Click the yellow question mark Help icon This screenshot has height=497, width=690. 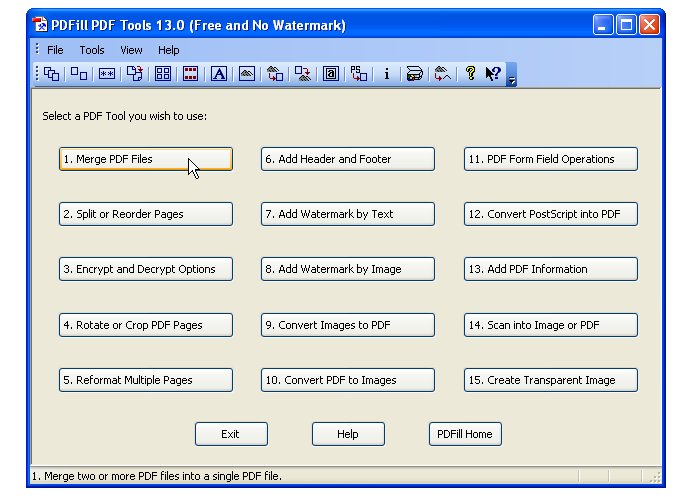[470, 74]
